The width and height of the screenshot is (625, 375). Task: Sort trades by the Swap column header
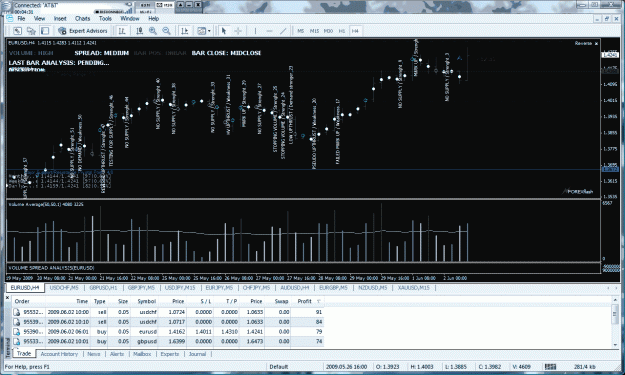[281, 301]
